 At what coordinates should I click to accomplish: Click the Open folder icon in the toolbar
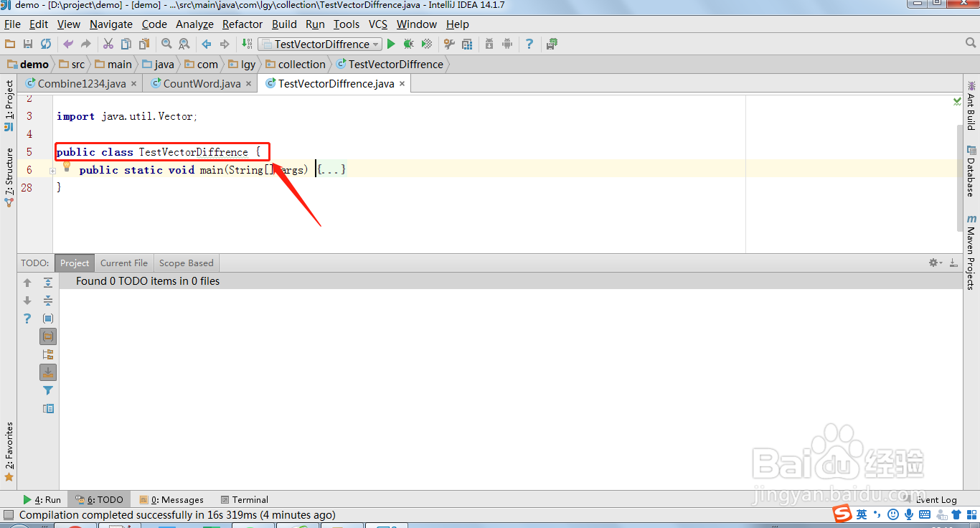tap(10, 44)
